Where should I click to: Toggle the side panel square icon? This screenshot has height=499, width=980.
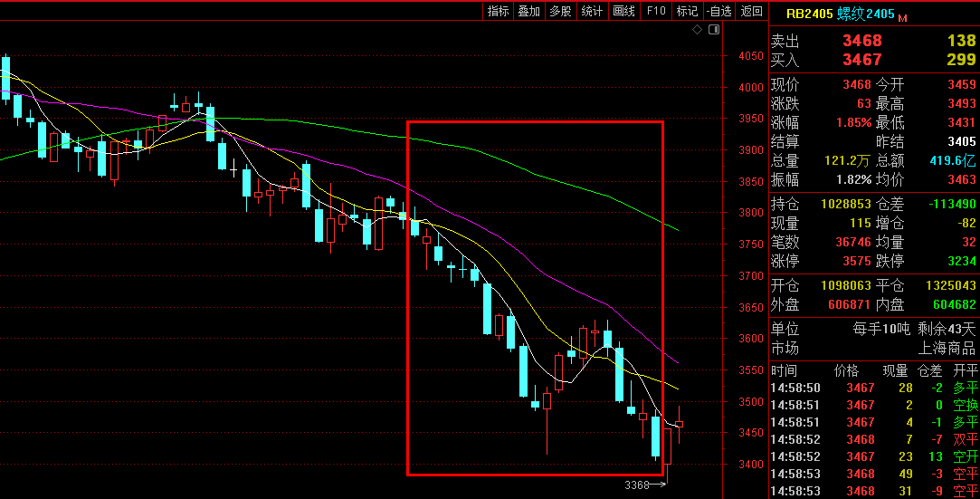point(714,30)
